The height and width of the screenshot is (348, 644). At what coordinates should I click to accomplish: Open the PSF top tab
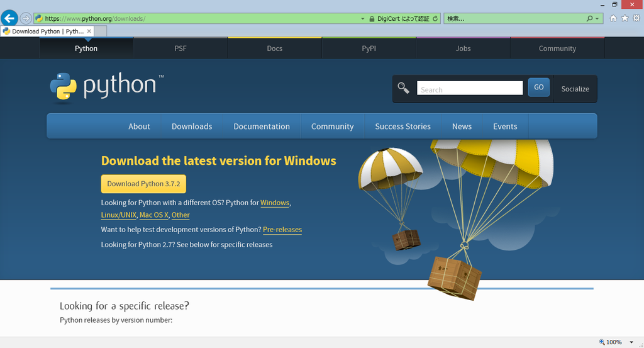point(180,48)
